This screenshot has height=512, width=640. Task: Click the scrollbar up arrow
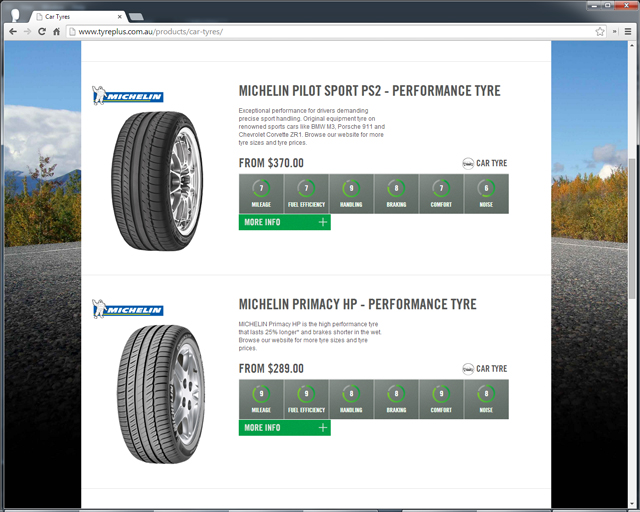coord(632,45)
